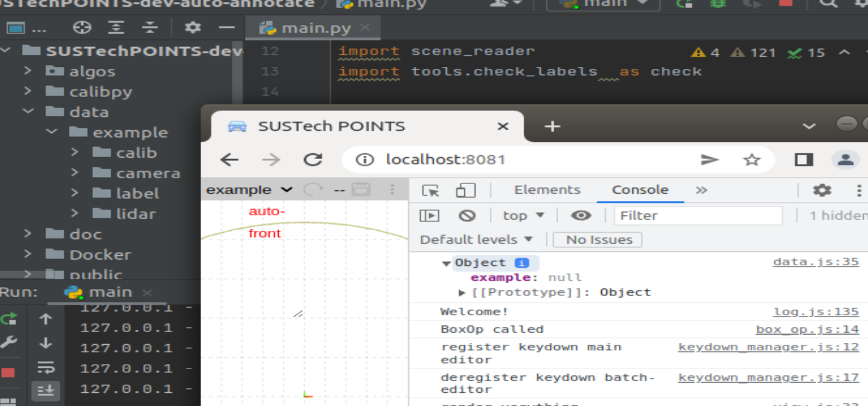868x406 pixels.
Task: Click the rotate/undo arrow icon in SUSTech POINTS toolbar
Action: (313, 189)
